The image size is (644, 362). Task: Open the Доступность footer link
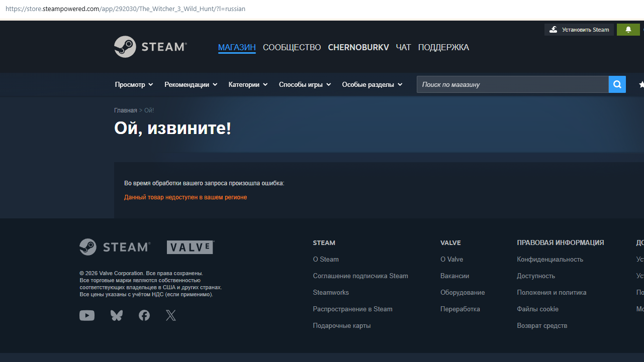tap(536, 276)
